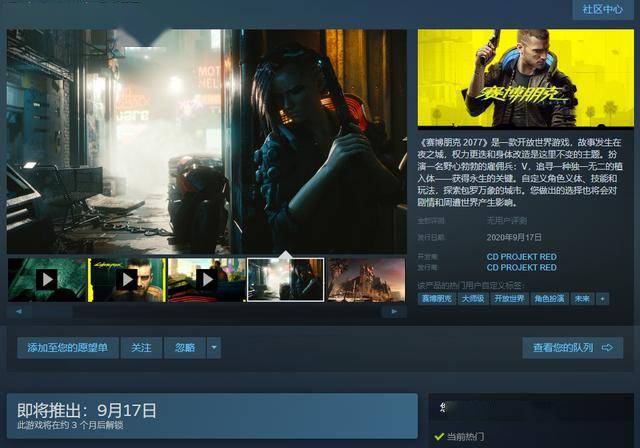Toggle 关注 to follow the game
Image resolution: width=640 pixels, height=448 pixels.
141,348
